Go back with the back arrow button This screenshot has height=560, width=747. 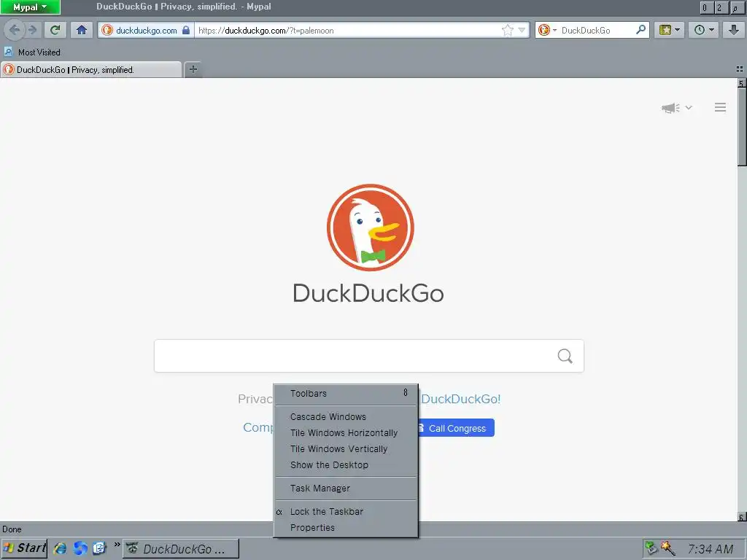pos(15,30)
